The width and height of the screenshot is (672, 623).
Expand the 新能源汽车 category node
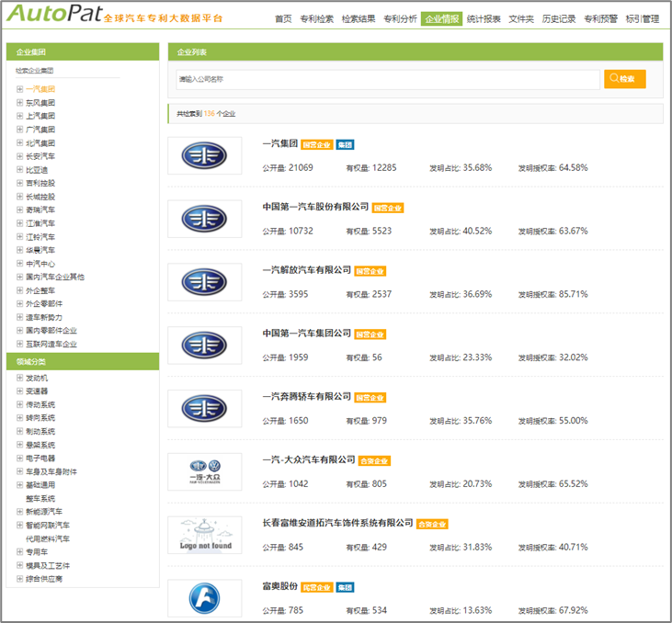(x=19, y=512)
